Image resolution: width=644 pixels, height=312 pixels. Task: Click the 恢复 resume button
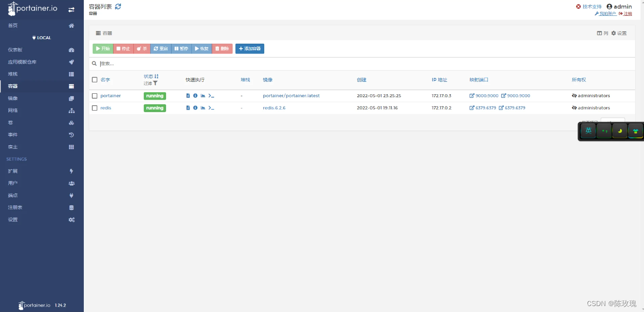click(202, 49)
